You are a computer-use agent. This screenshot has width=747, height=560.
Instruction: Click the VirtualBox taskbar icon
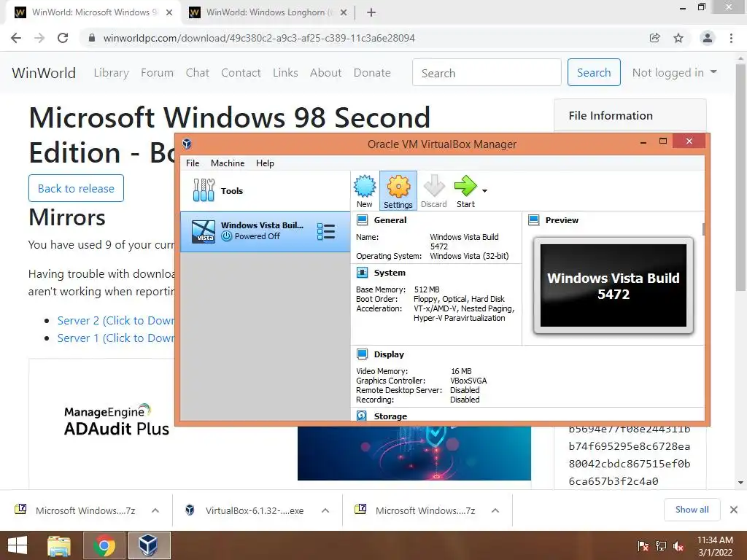pos(149,545)
